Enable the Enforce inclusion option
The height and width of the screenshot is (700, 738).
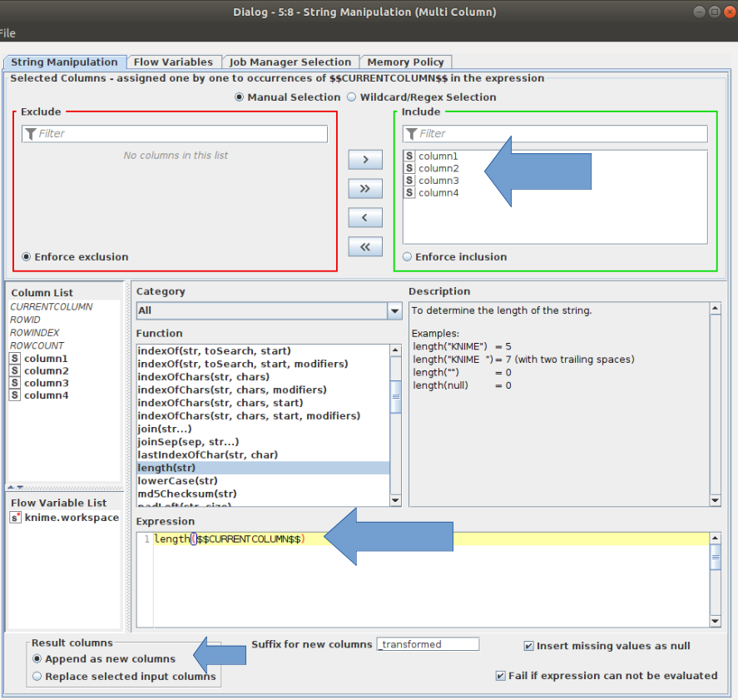pos(407,257)
